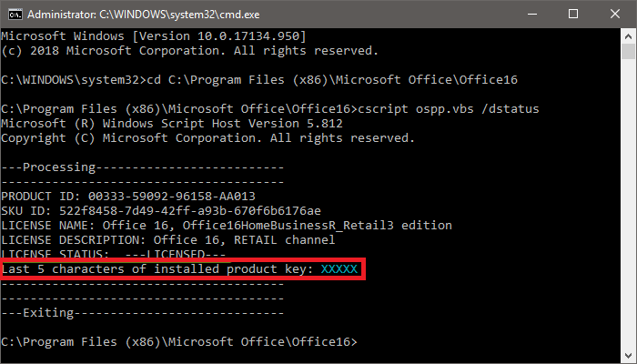Click the LICENSE NAME line
The width and height of the screenshot is (637, 364).
click(x=227, y=225)
